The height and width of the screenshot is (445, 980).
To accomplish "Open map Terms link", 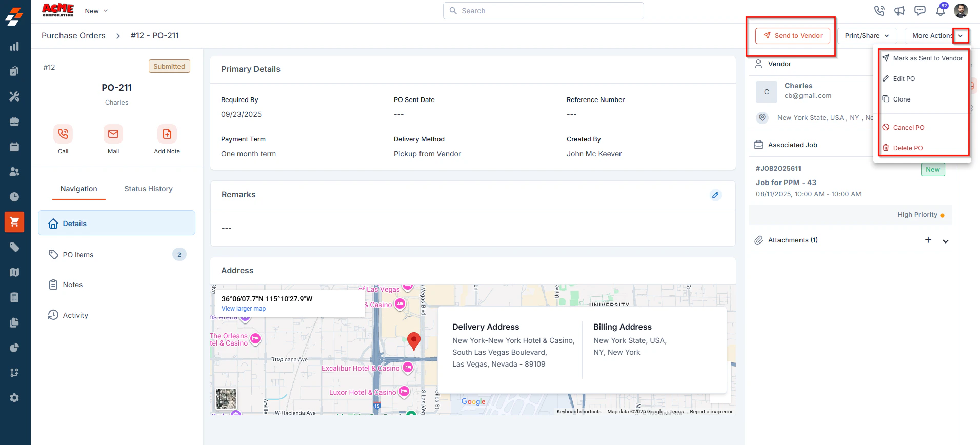I will tap(676, 412).
